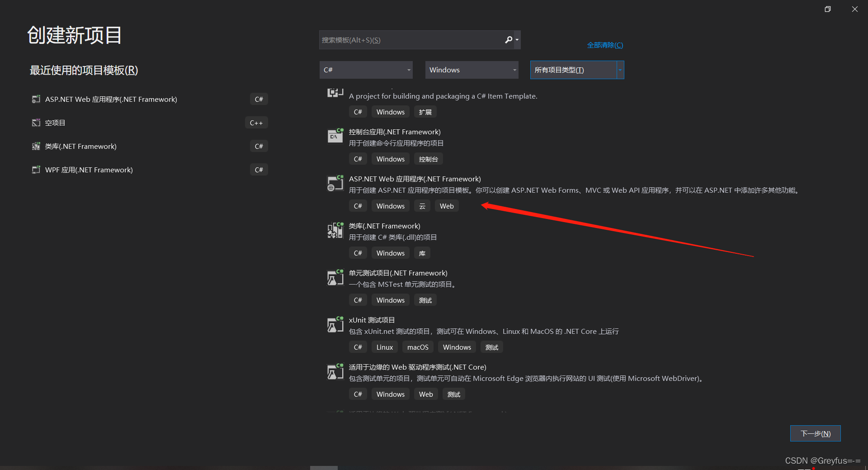Restore the dialog window size

[827, 9]
